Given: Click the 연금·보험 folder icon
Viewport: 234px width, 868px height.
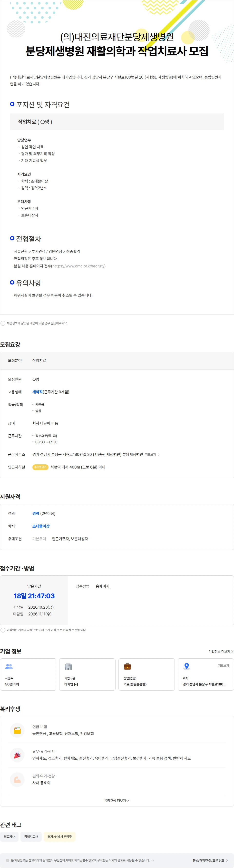Looking at the screenshot, I should (17, 730).
